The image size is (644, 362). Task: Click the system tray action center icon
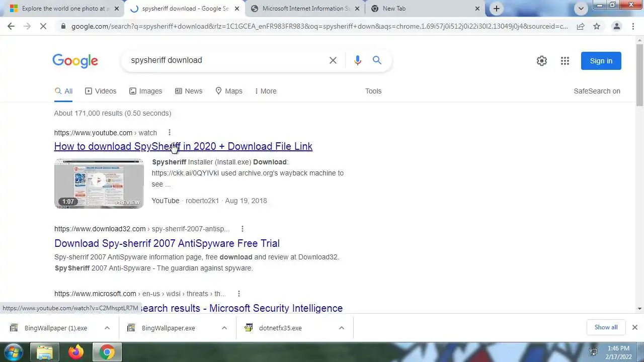click(x=593, y=352)
